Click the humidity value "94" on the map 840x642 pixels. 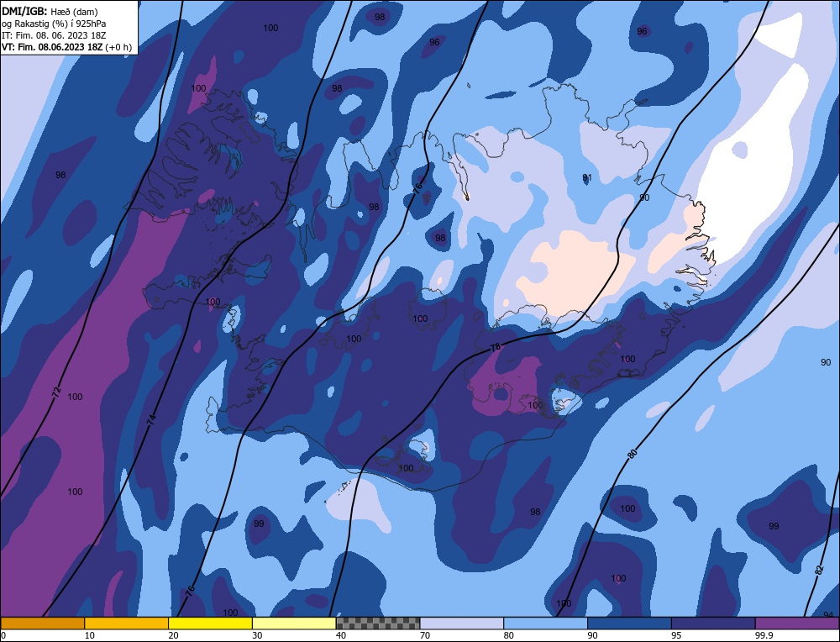coord(828,614)
